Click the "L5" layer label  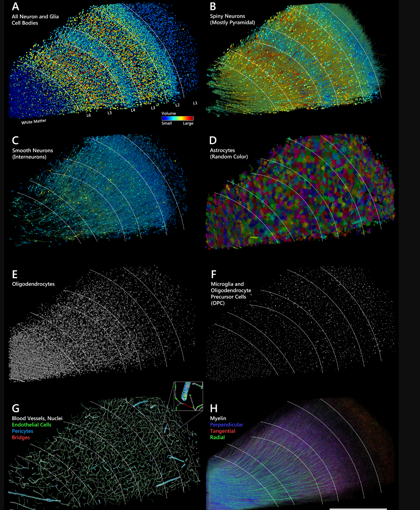coord(110,113)
